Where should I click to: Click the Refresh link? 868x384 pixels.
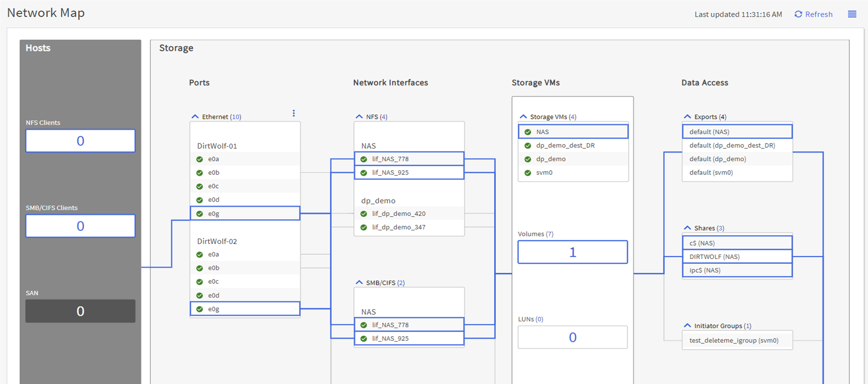click(813, 14)
